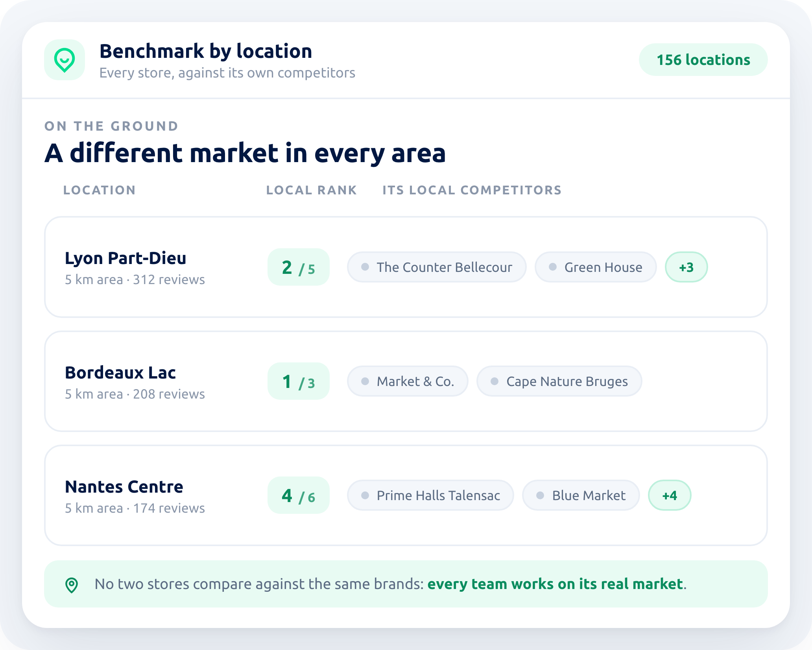Click the LOCAL RANK column header
The width and height of the screenshot is (812, 650).
pyautogui.click(x=312, y=190)
